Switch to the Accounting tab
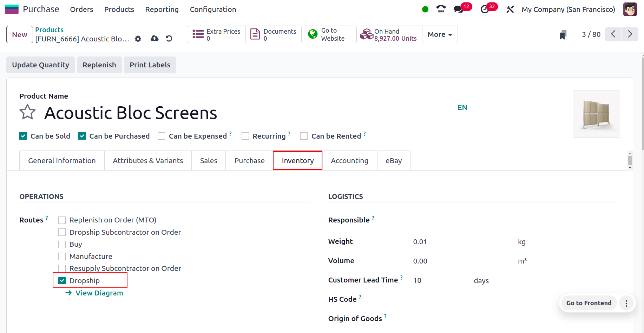The image size is (644, 333). click(349, 160)
